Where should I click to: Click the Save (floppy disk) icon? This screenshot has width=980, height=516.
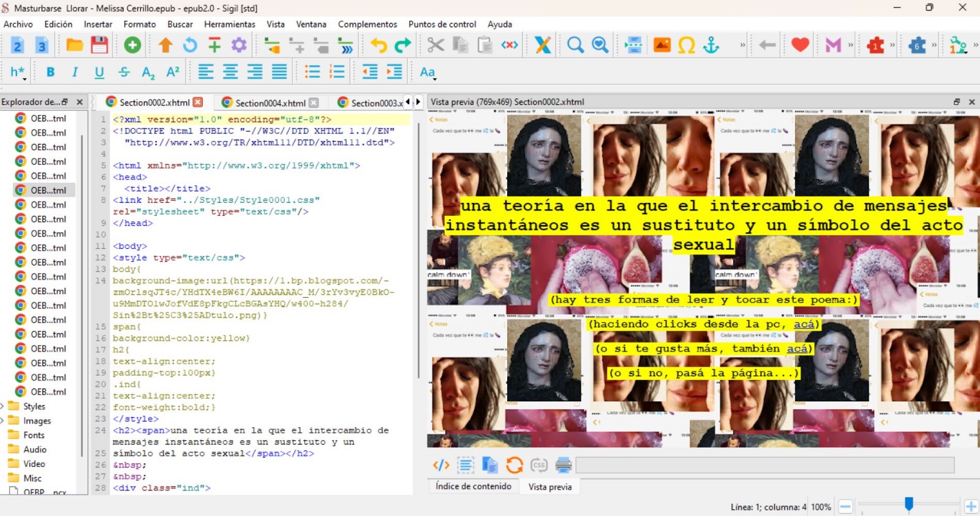coord(99,45)
